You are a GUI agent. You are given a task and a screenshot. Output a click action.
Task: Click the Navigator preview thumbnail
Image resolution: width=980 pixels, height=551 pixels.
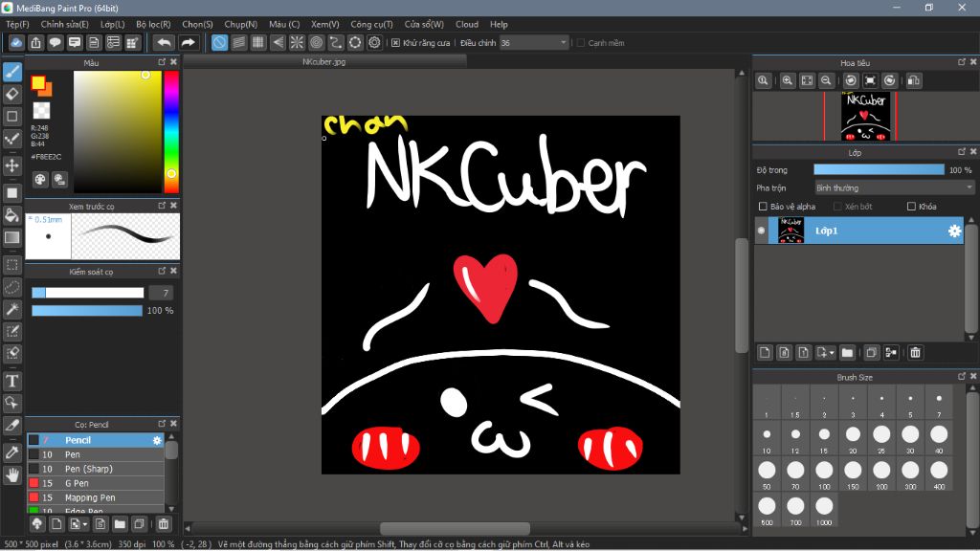(x=865, y=117)
